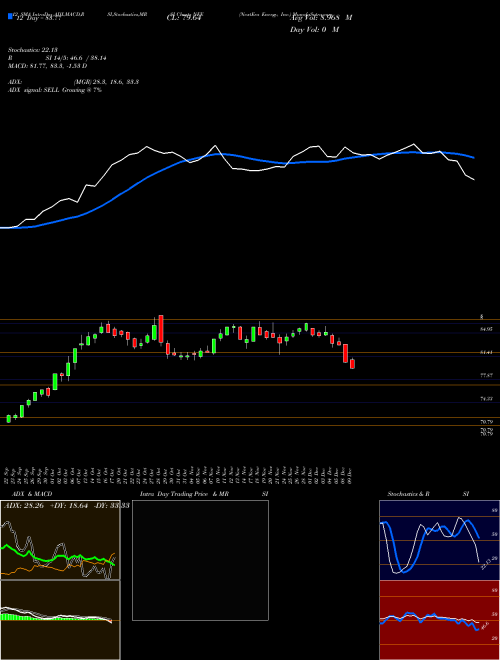This screenshot has height=660, width=500.
Task: Click the 'Stochastics: 22.13' reading
Action: click(x=32, y=50)
